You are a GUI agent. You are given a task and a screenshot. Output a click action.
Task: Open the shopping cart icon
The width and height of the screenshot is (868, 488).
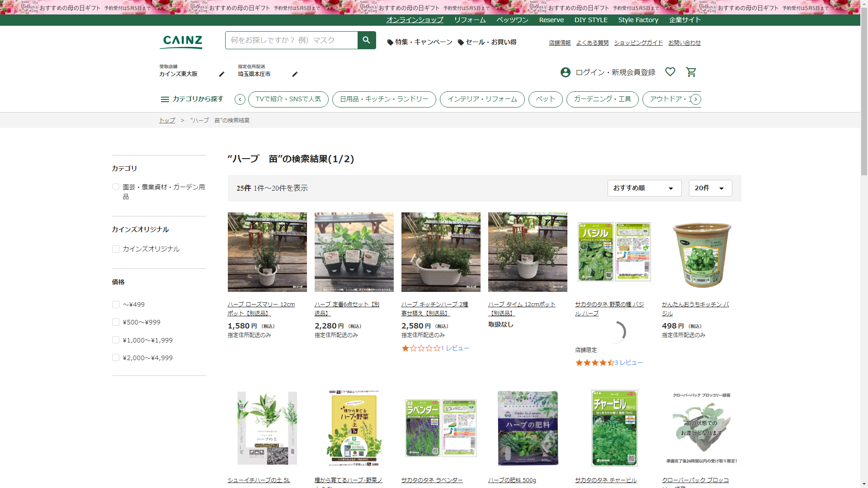tap(691, 72)
